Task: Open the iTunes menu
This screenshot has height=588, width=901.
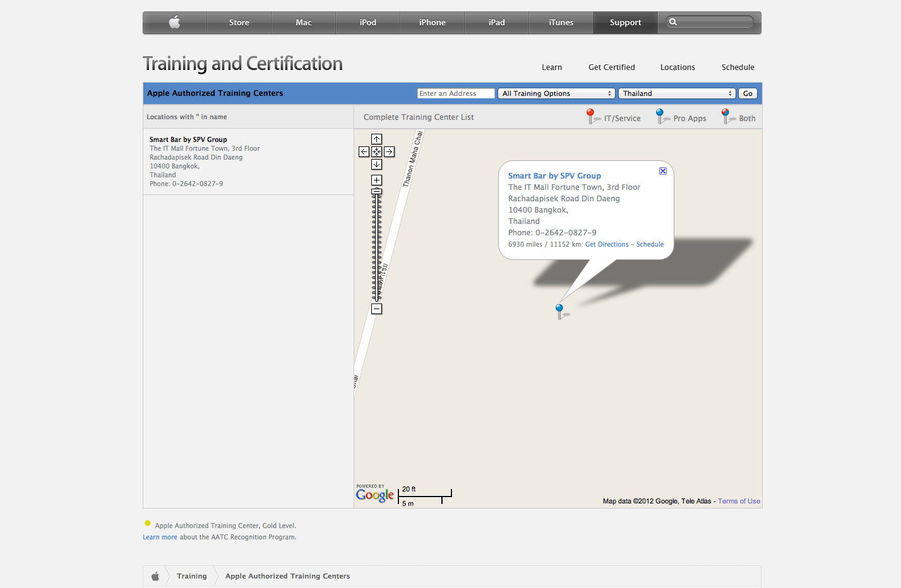Action: (561, 23)
